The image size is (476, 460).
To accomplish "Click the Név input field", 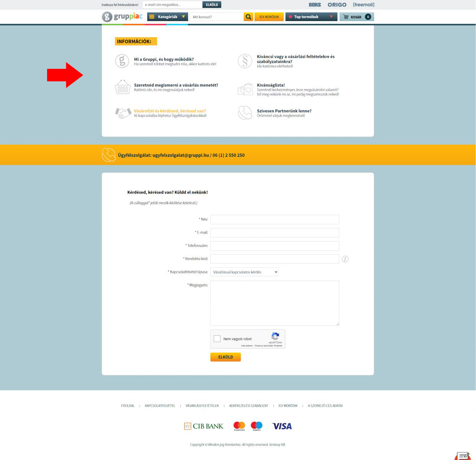I will [275, 220].
